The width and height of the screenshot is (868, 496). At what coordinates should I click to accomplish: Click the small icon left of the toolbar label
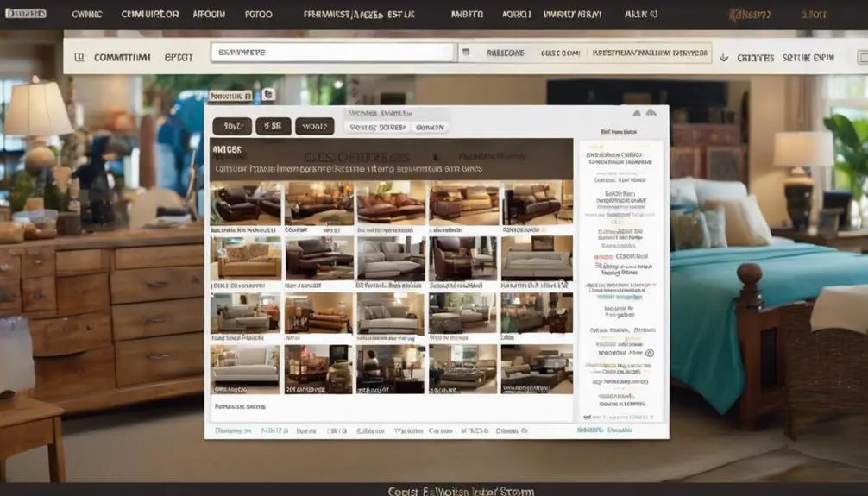tap(79, 57)
